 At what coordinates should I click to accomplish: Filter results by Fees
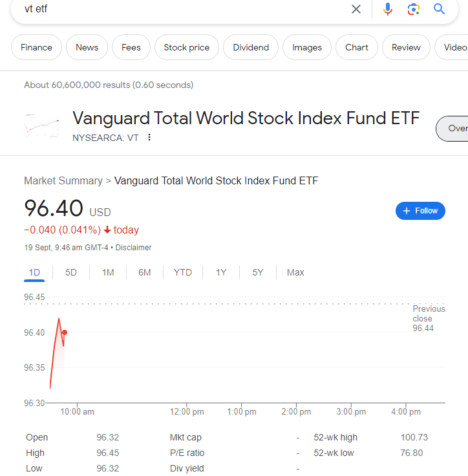(x=131, y=47)
